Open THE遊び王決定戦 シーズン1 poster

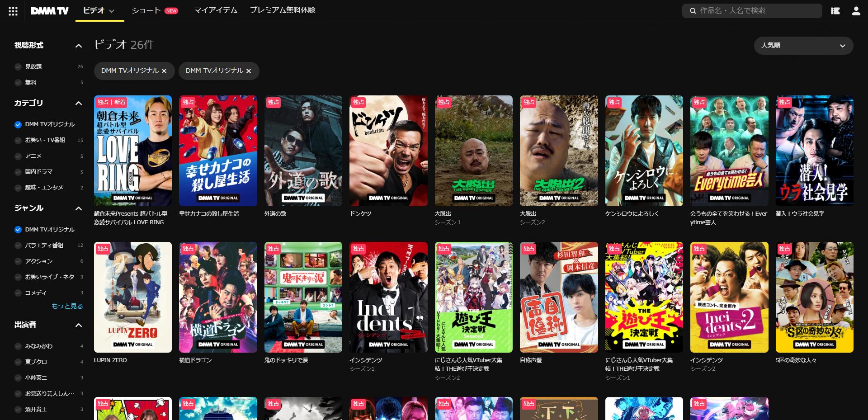[x=644, y=297]
